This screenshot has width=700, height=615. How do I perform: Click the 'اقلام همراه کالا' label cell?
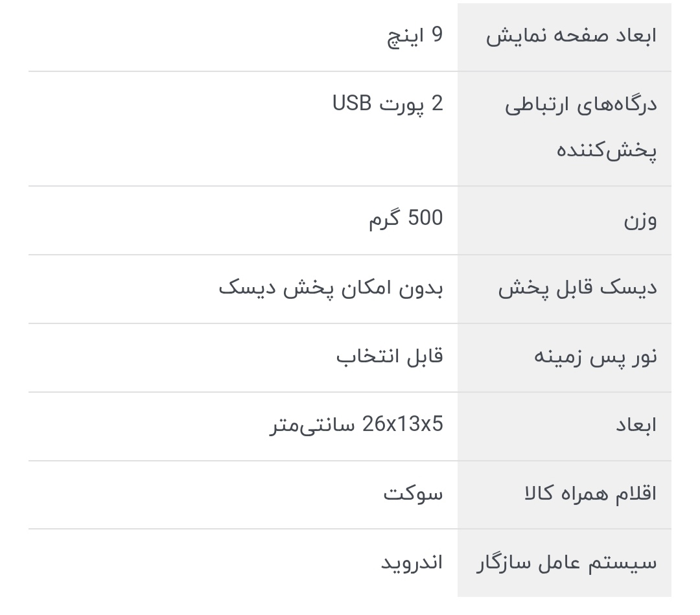click(590, 494)
